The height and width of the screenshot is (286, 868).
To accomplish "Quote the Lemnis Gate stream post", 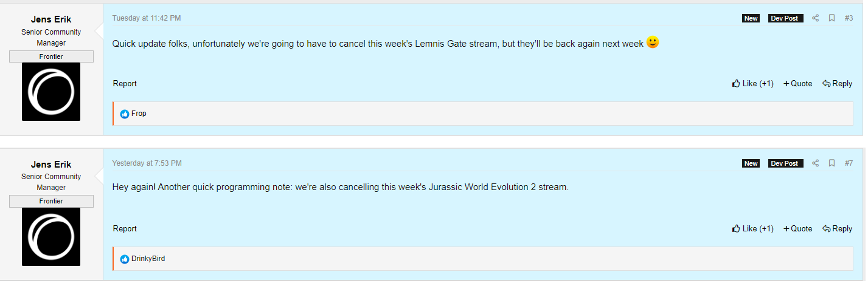I will pyautogui.click(x=798, y=84).
